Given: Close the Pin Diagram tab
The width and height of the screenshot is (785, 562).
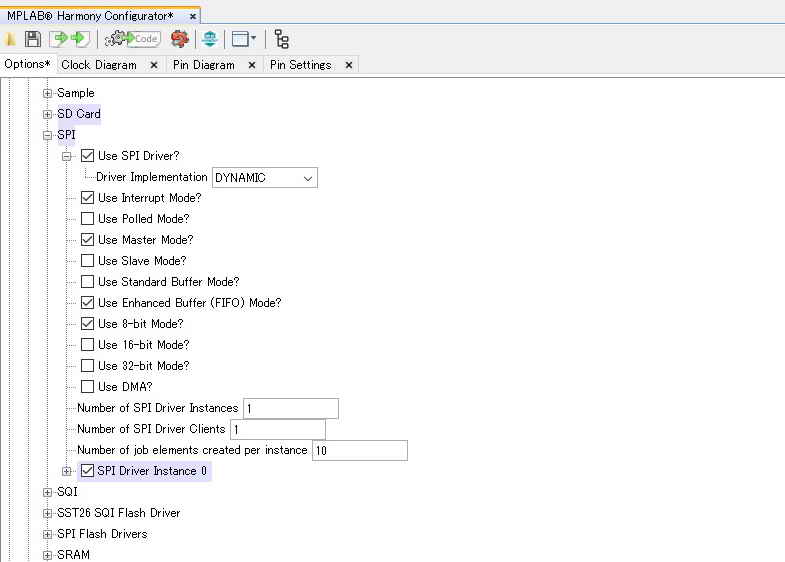Looking at the screenshot, I should (x=252, y=65).
